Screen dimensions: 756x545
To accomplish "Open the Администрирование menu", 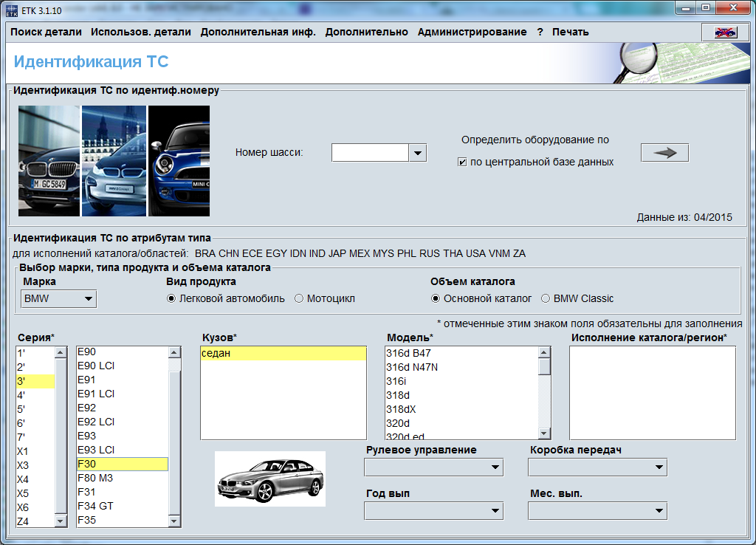I will pyautogui.click(x=472, y=32).
